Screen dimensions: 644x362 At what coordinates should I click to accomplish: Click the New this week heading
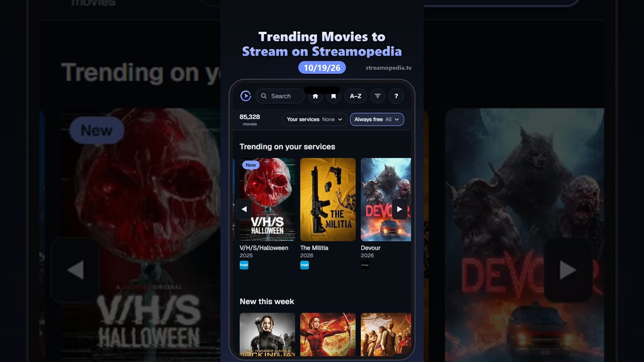click(x=267, y=302)
